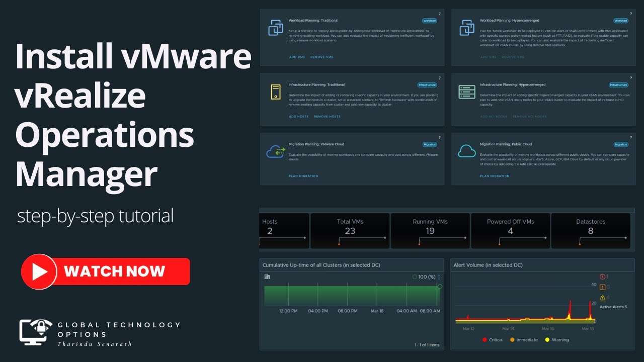The image size is (644, 362).
Task: Open help on Workload Planning: Traditional card
Action: tap(439, 14)
